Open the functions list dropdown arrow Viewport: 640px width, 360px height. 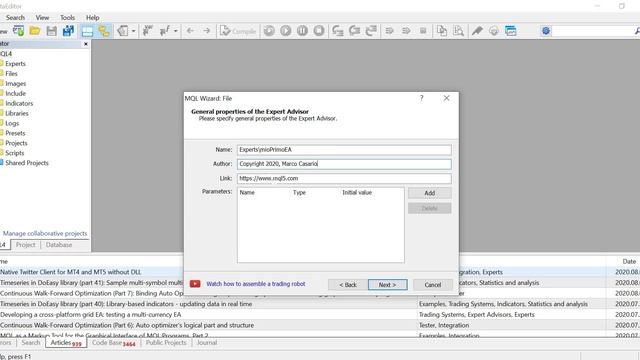pos(176,31)
